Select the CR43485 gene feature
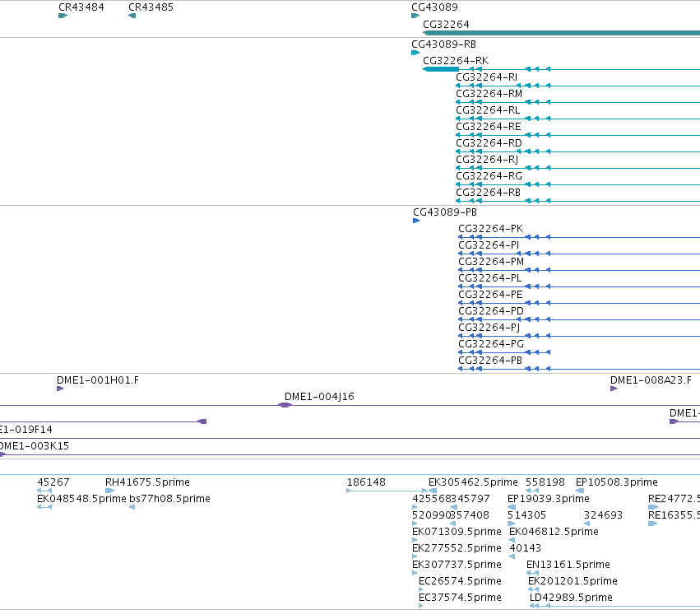 tap(132, 16)
